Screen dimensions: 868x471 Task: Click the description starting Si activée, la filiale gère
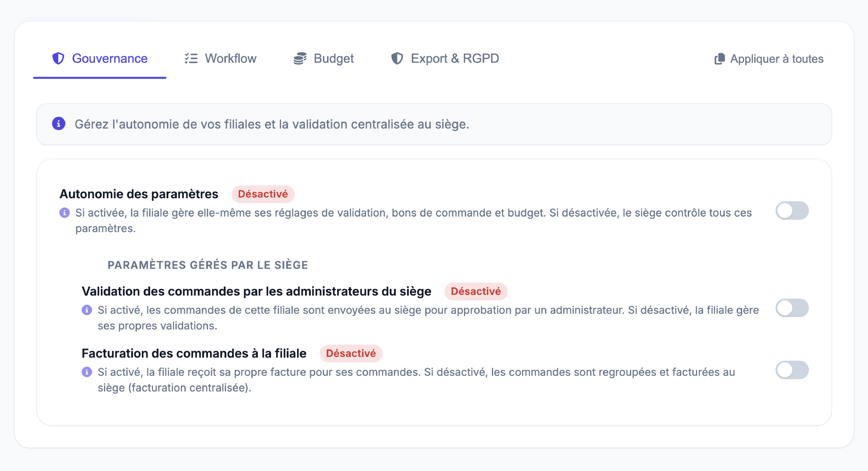[x=413, y=221]
